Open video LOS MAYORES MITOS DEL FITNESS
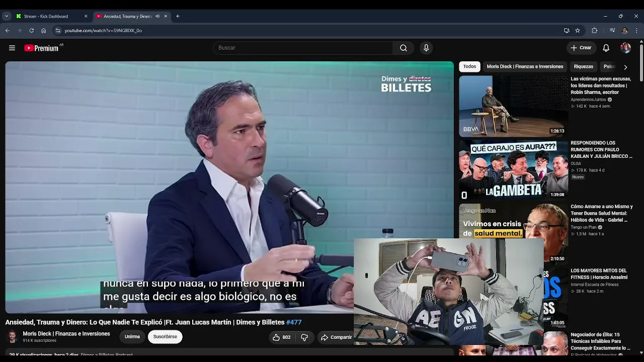 pyautogui.click(x=599, y=274)
